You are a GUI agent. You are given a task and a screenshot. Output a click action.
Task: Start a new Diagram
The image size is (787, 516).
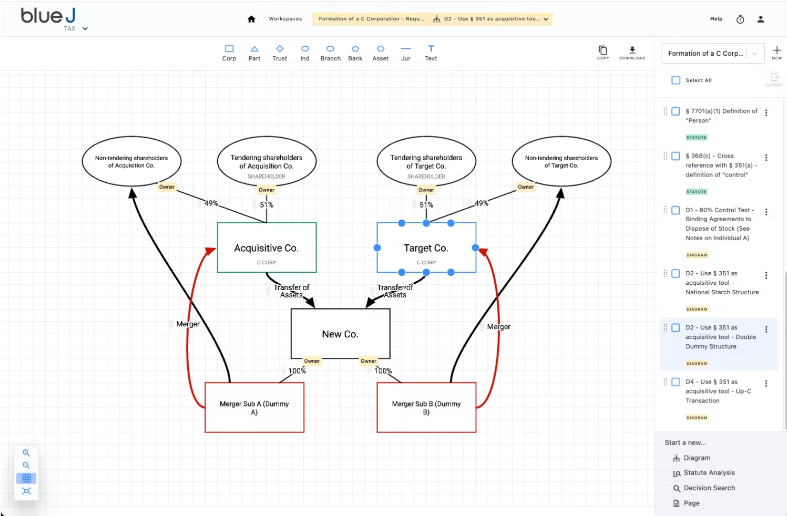click(x=692, y=458)
